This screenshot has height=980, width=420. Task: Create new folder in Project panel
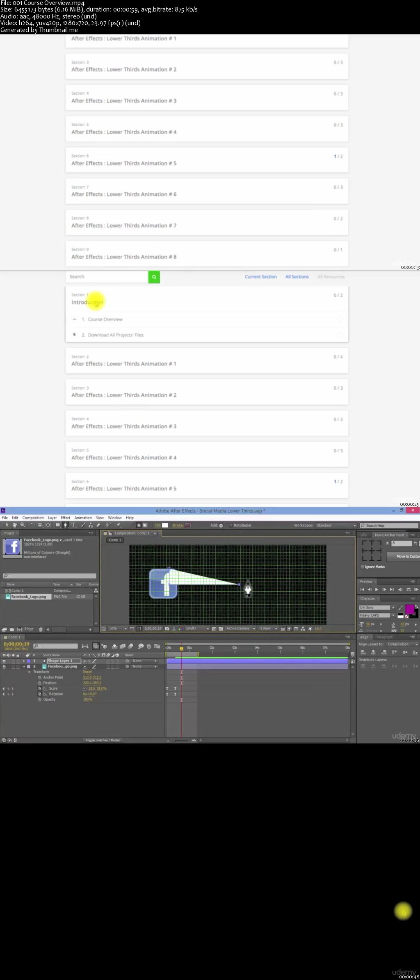[12, 629]
